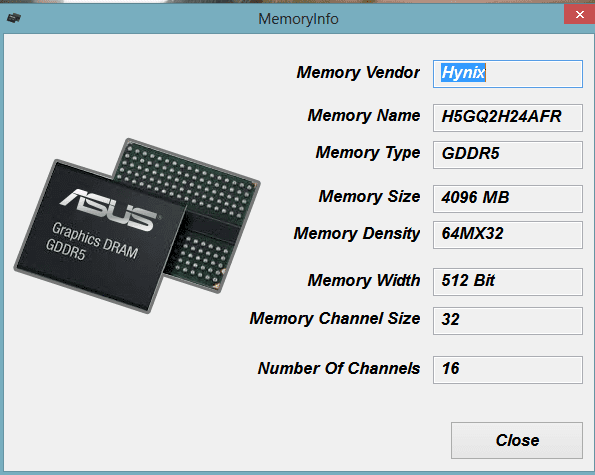
Task: Click the "Memory Vendor" label
Action: pos(358,72)
